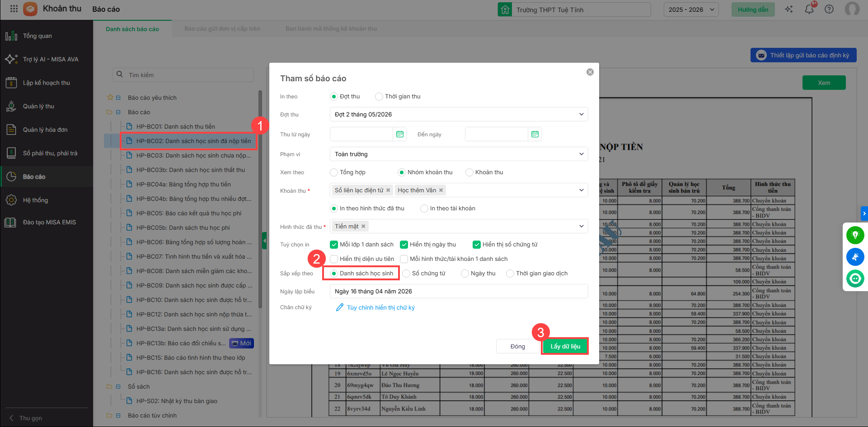This screenshot has height=427, width=868.
Task: Open the school year 2025 - 2026 dropdown
Action: (x=691, y=9)
